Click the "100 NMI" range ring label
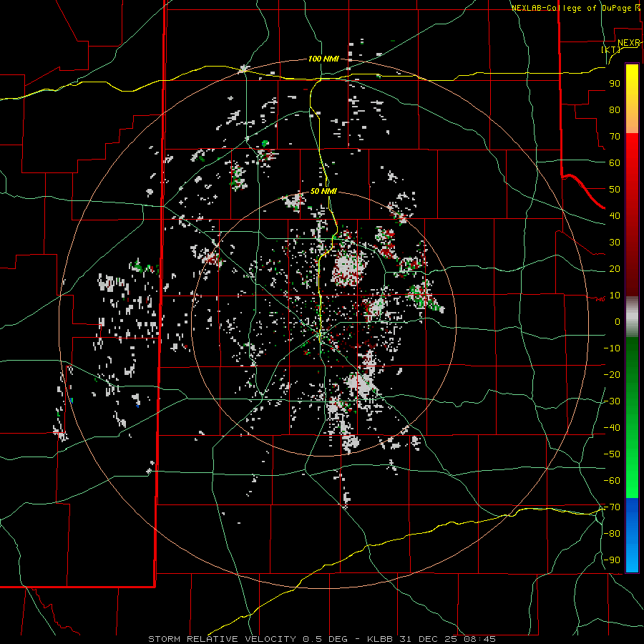 [x=323, y=59]
